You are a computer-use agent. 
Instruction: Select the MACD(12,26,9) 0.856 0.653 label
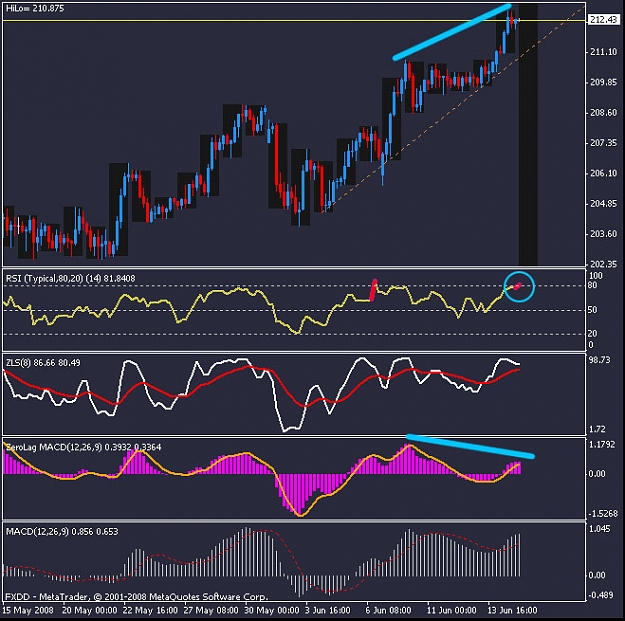point(62,532)
